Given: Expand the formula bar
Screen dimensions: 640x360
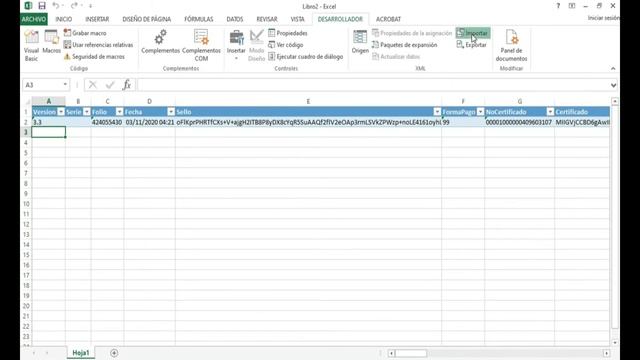Looking at the screenshot, I should tap(613, 85).
